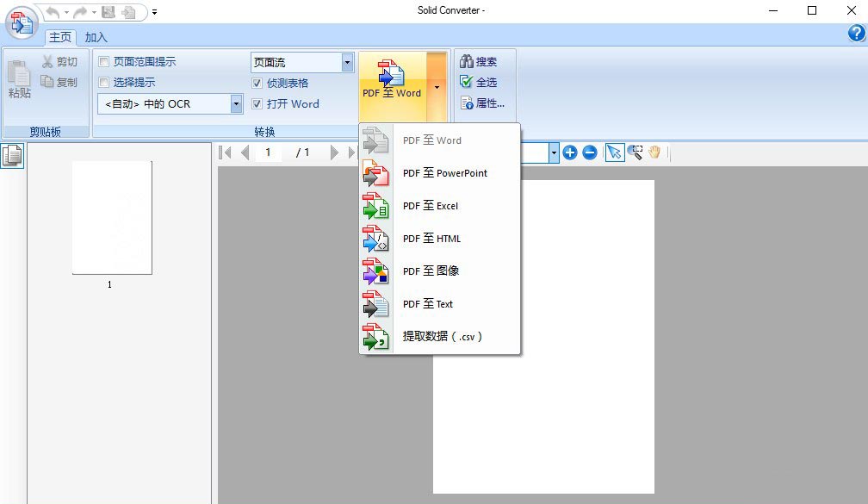
Task: Go to next page arrow
Action: coord(334,152)
